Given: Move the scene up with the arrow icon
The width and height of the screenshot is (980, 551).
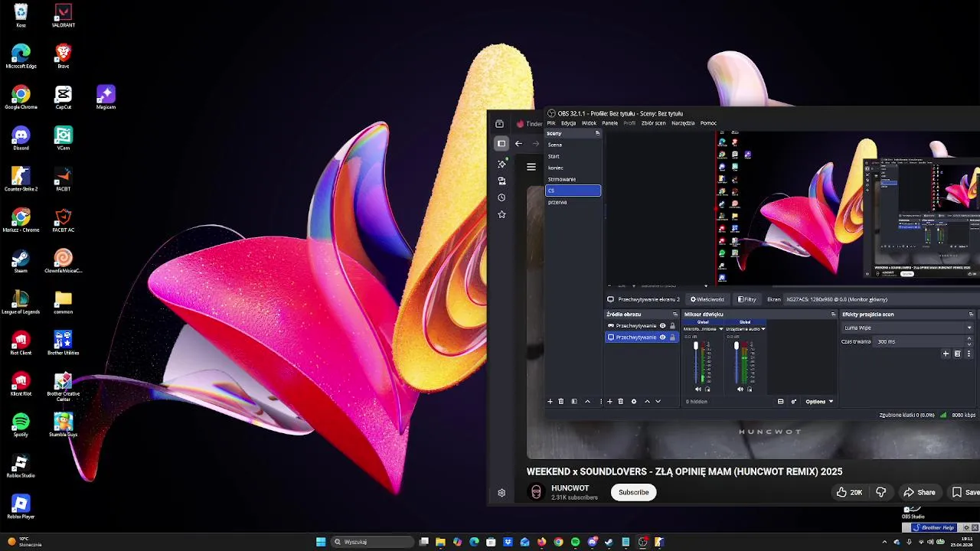Looking at the screenshot, I should point(587,401).
